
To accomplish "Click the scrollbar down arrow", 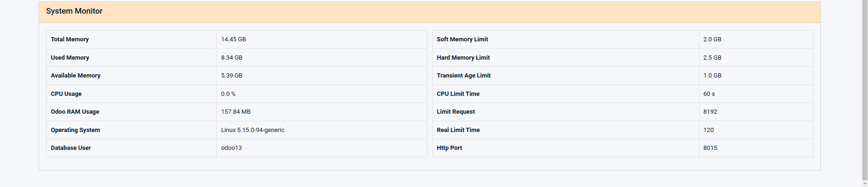I will point(865,184).
